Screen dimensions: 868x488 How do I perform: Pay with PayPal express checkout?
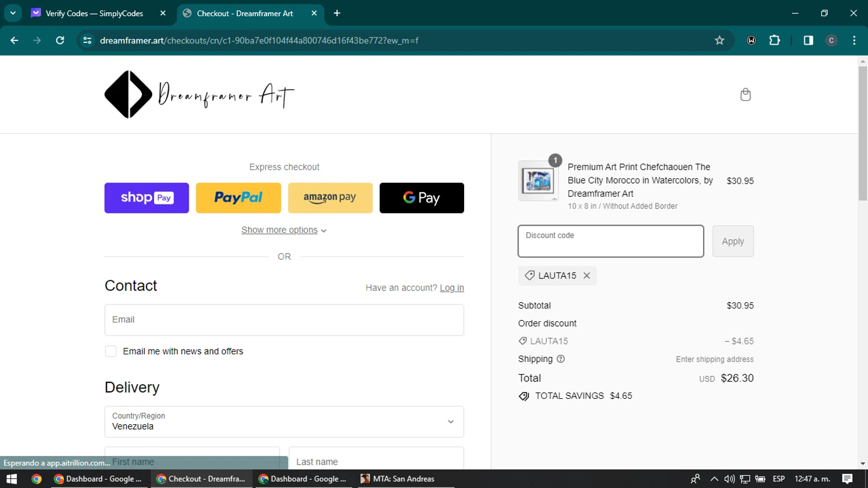tap(238, 198)
